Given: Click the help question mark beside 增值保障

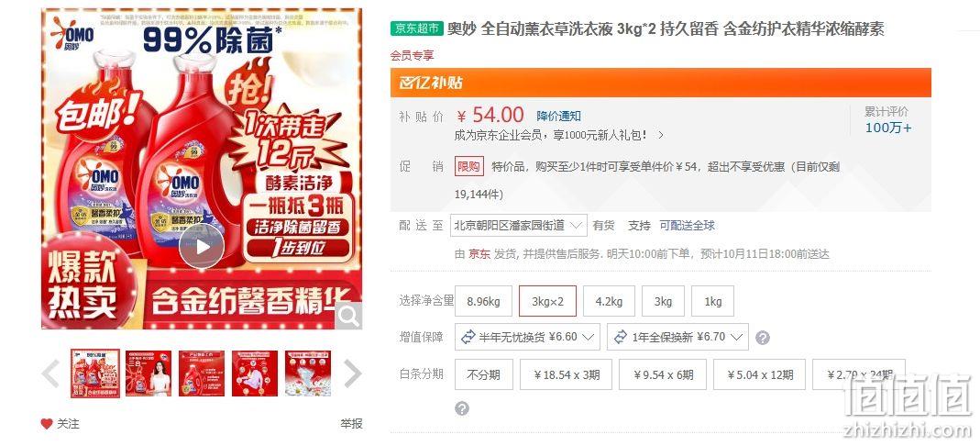Looking at the screenshot, I should [763, 338].
